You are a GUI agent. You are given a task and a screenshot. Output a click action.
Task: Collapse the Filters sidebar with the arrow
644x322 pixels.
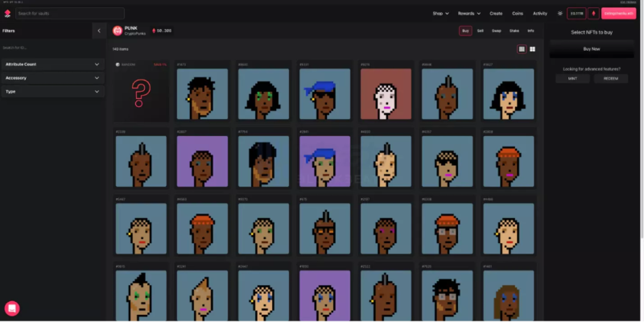[99, 31]
